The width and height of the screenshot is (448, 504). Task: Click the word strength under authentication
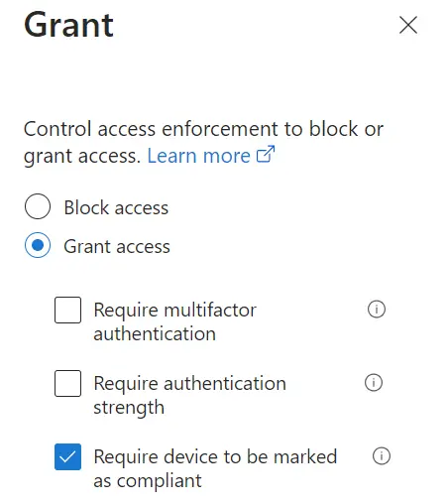point(129,408)
